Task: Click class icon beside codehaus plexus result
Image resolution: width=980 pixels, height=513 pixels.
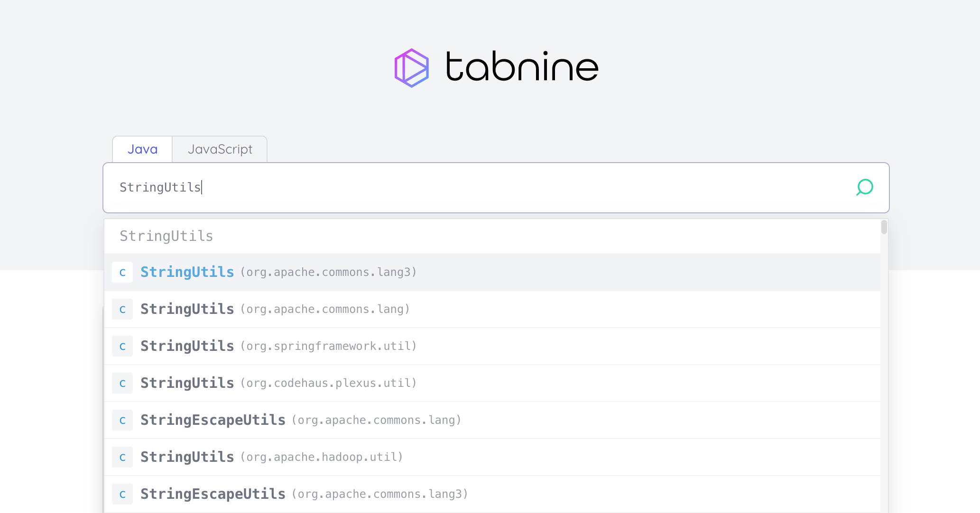Action: (122, 383)
